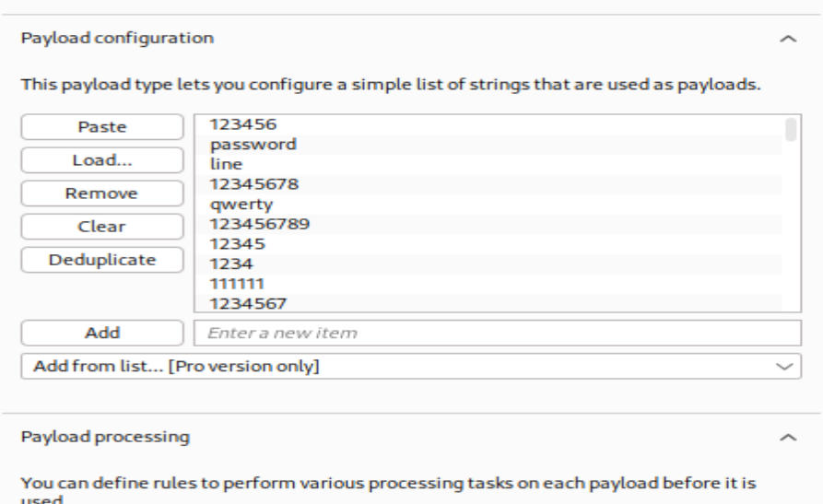
Task: Click the Paste button
Action: (101, 127)
